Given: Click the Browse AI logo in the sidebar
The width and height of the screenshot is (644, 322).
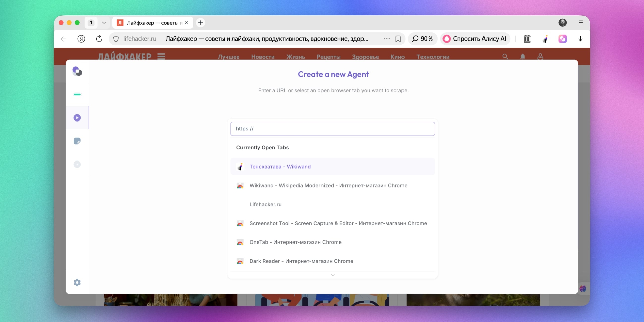Looking at the screenshot, I should pos(77,71).
